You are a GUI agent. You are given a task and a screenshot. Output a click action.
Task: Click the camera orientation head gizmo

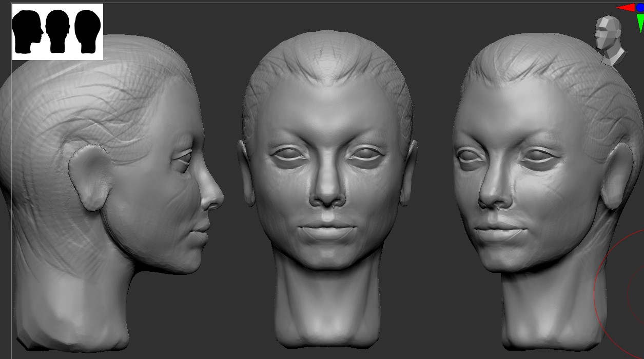pyautogui.click(x=609, y=41)
